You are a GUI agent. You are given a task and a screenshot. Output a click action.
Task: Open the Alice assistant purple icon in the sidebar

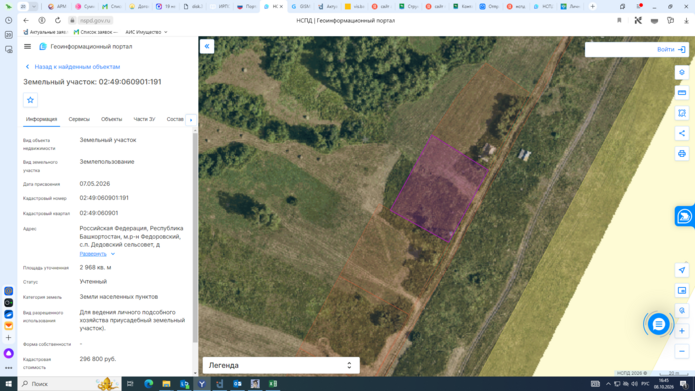point(8,353)
